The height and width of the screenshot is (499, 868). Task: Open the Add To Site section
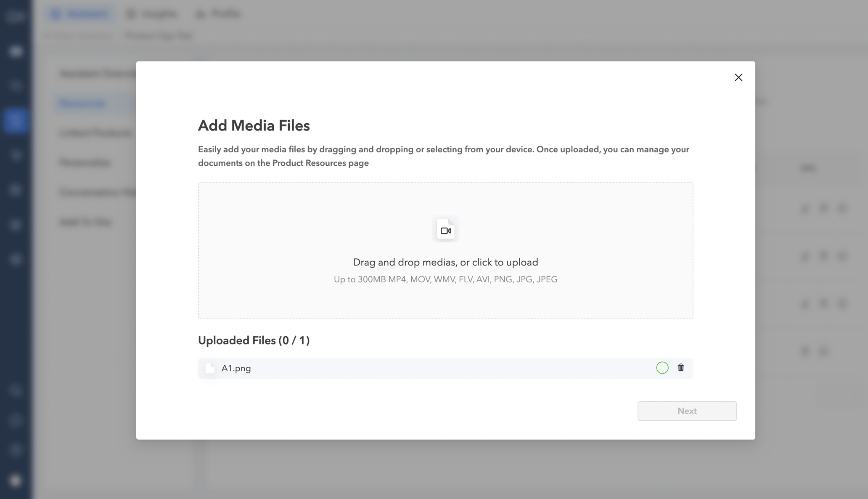86,222
